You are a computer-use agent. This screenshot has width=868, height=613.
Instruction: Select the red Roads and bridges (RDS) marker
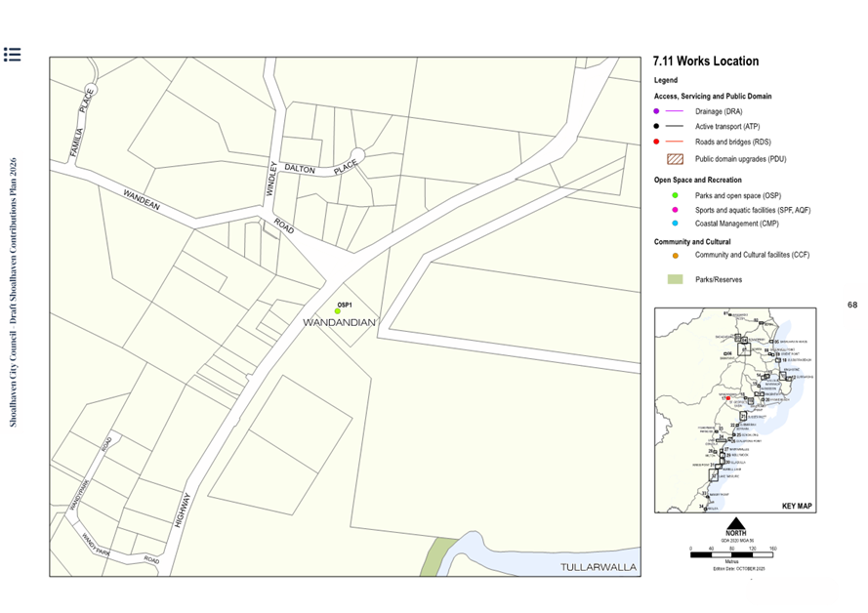click(x=655, y=142)
